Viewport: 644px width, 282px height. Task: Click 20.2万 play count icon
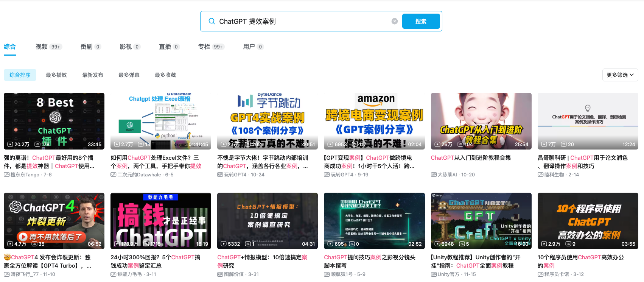10,145
